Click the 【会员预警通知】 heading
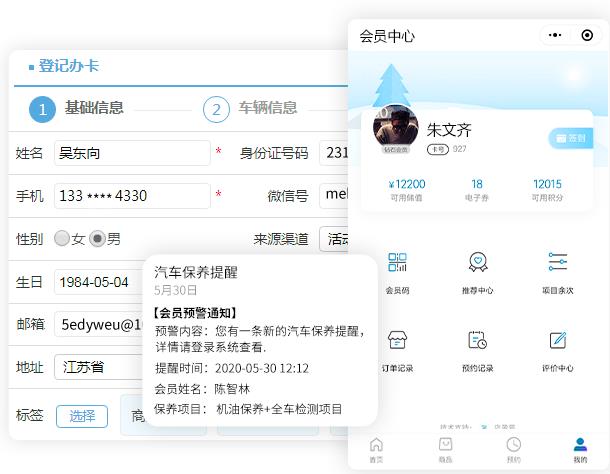This screenshot has width=610, height=474. point(193,312)
